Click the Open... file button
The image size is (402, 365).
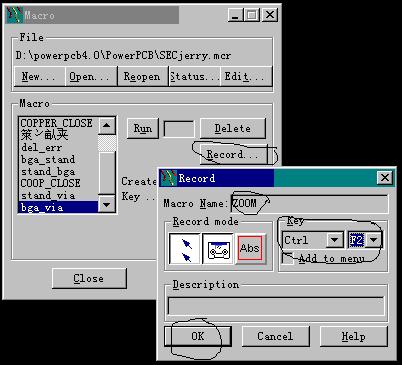(x=91, y=77)
